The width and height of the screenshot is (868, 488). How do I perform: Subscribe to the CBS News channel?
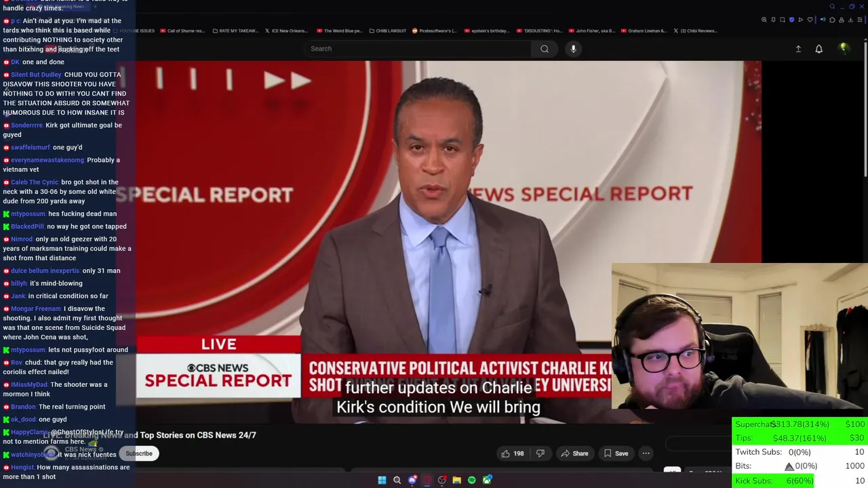[138, 453]
